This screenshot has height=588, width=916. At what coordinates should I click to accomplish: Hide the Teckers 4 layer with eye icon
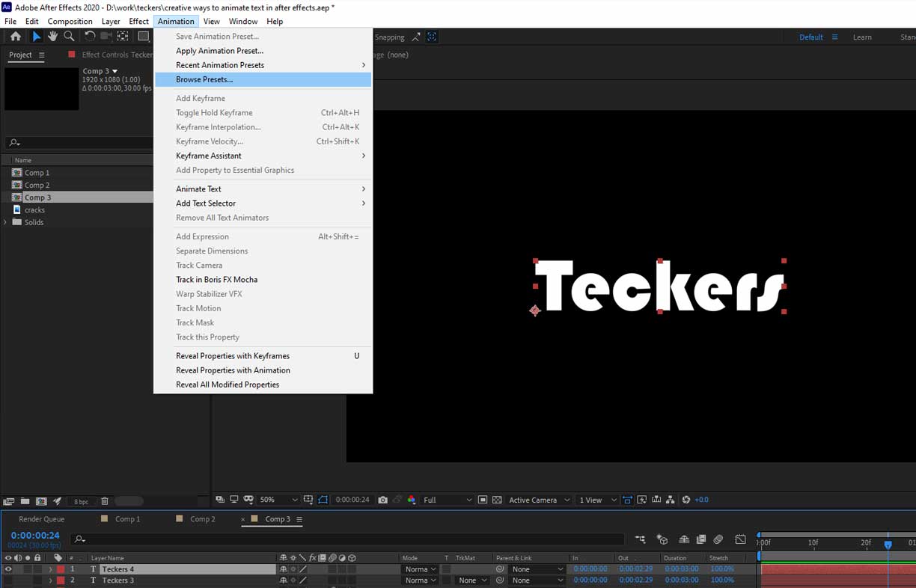pyautogui.click(x=8, y=569)
